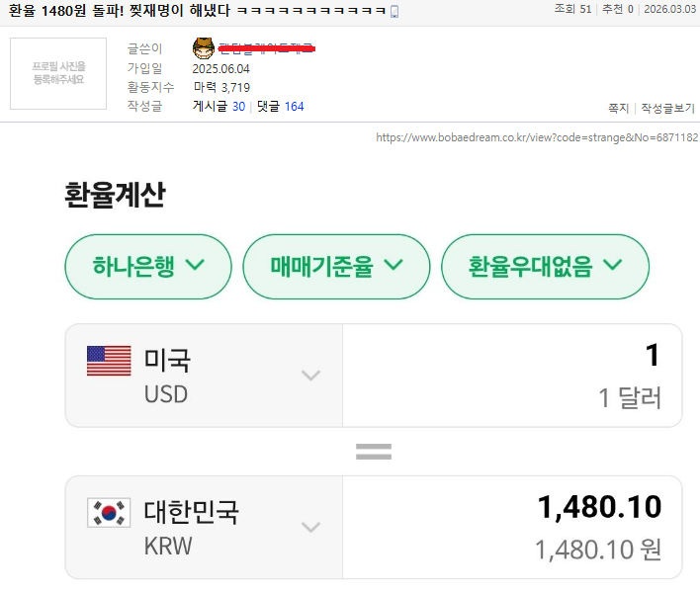
Task: View the author's 댓글 164 comments
Action: coord(280,106)
